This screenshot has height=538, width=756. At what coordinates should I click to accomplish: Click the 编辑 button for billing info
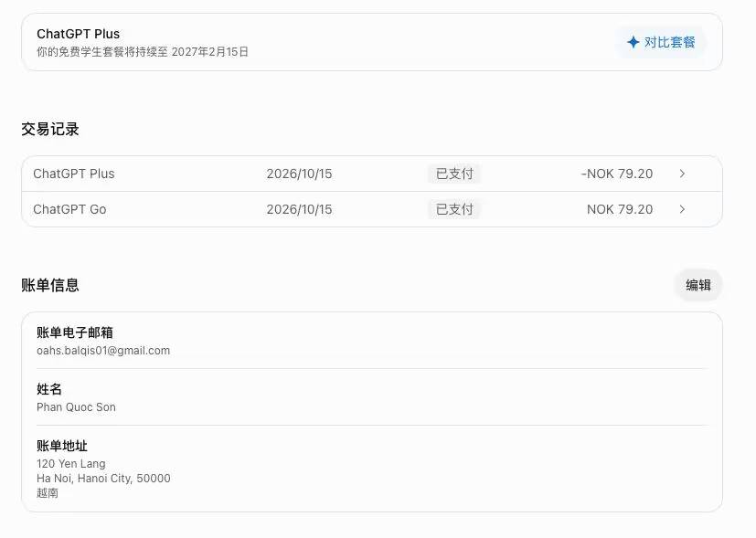(697, 285)
